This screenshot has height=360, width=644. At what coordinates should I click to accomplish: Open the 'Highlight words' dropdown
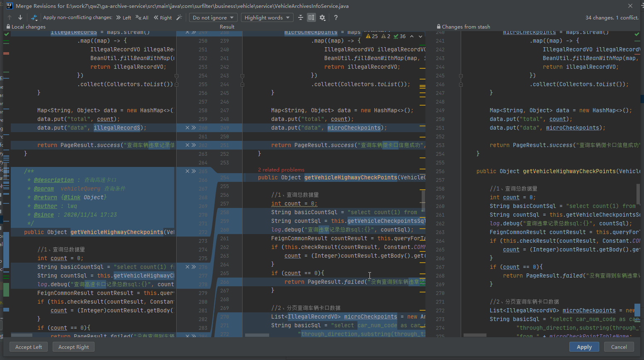pos(267,17)
